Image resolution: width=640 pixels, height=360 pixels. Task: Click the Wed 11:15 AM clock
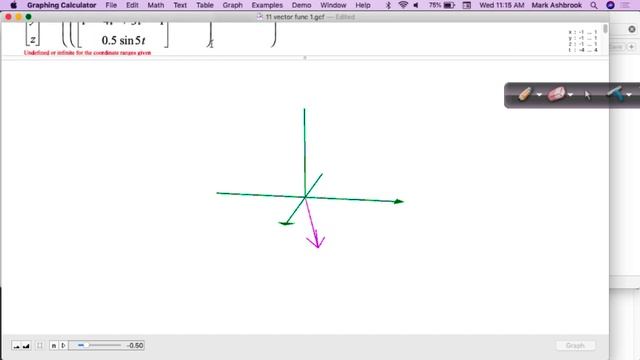coord(502,5)
